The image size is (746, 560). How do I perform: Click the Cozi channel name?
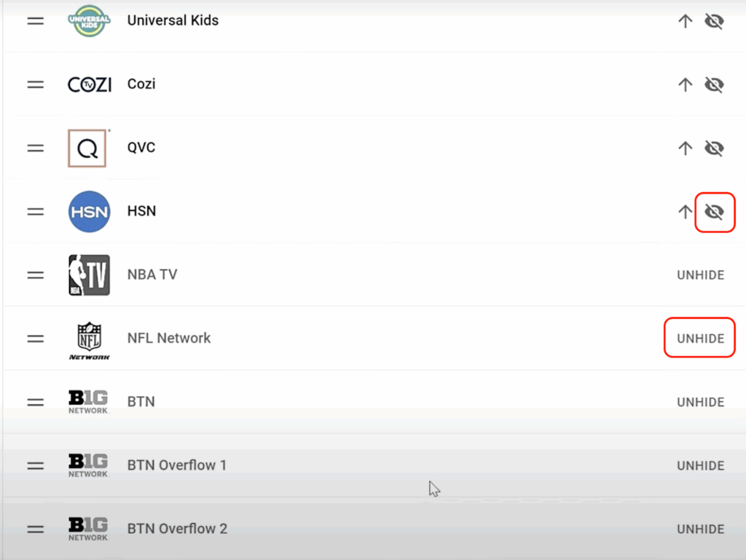pyautogui.click(x=141, y=84)
